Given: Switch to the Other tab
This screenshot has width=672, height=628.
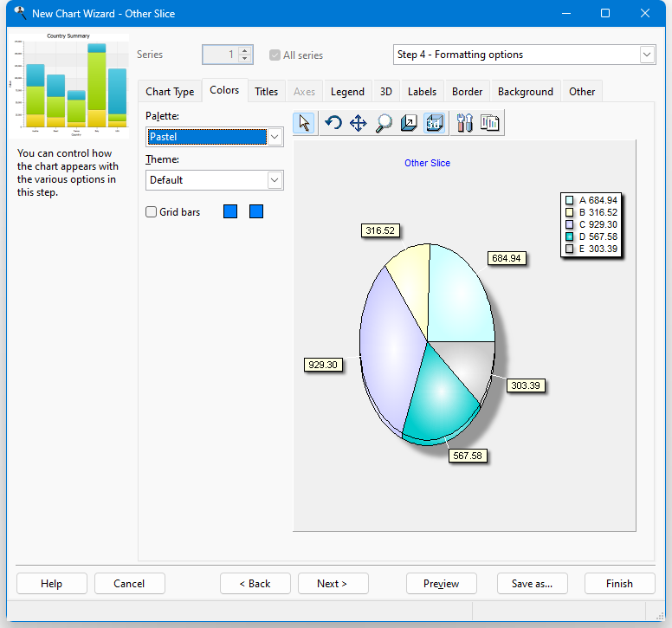Looking at the screenshot, I should pyautogui.click(x=582, y=92).
